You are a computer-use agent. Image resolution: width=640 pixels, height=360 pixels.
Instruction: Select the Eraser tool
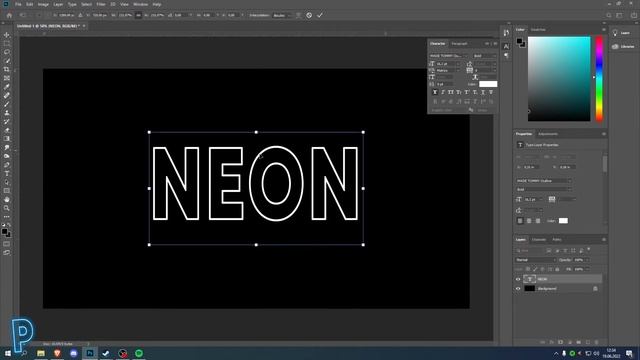7,130
